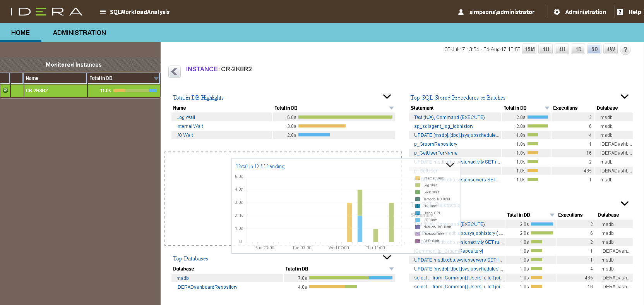
Task: Choose the 1D time range
Action: tap(578, 50)
